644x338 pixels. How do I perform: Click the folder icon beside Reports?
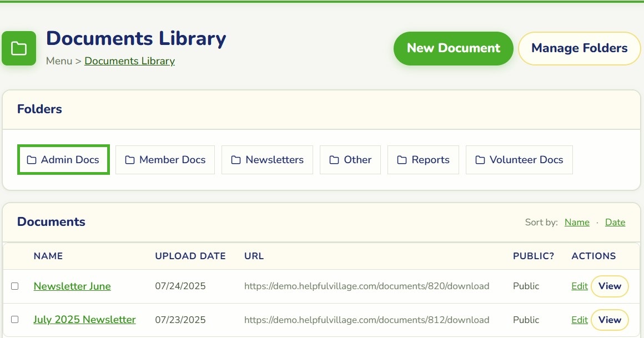click(402, 160)
